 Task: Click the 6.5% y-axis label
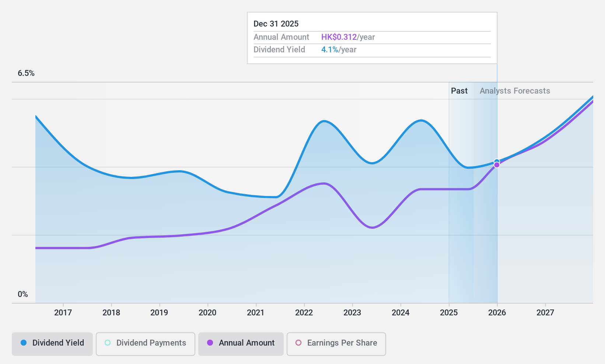[x=26, y=73]
